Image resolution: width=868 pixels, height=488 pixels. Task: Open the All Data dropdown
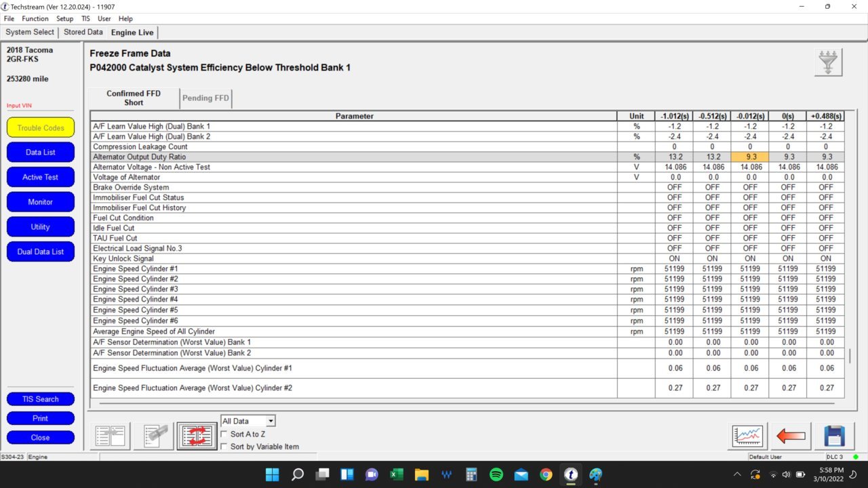[x=248, y=421]
